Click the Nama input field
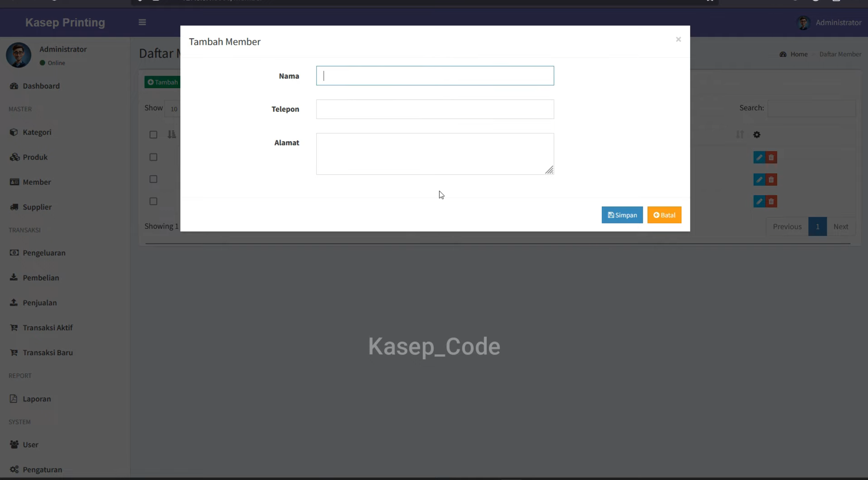The width and height of the screenshot is (868, 480). (x=435, y=76)
